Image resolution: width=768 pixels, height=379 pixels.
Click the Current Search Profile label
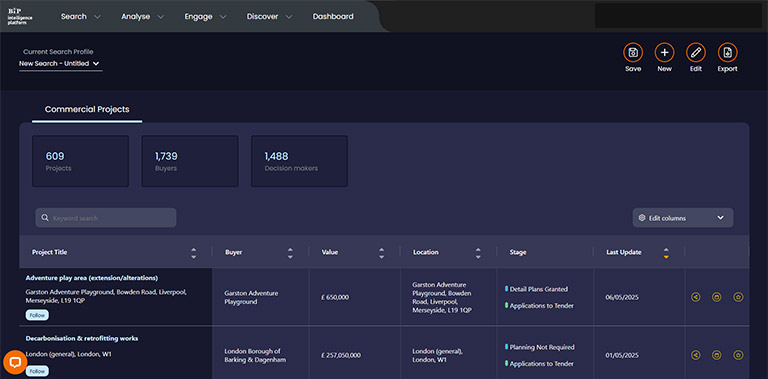(58, 52)
